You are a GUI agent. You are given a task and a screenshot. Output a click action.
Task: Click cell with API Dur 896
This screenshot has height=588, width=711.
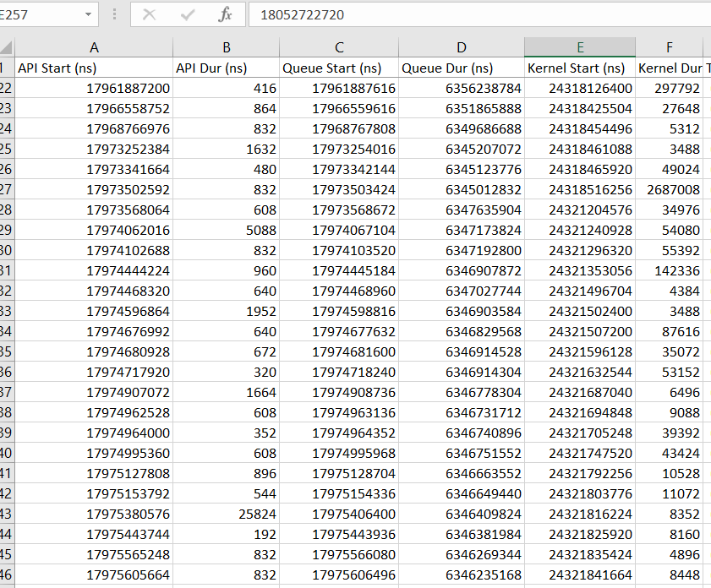click(x=227, y=473)
